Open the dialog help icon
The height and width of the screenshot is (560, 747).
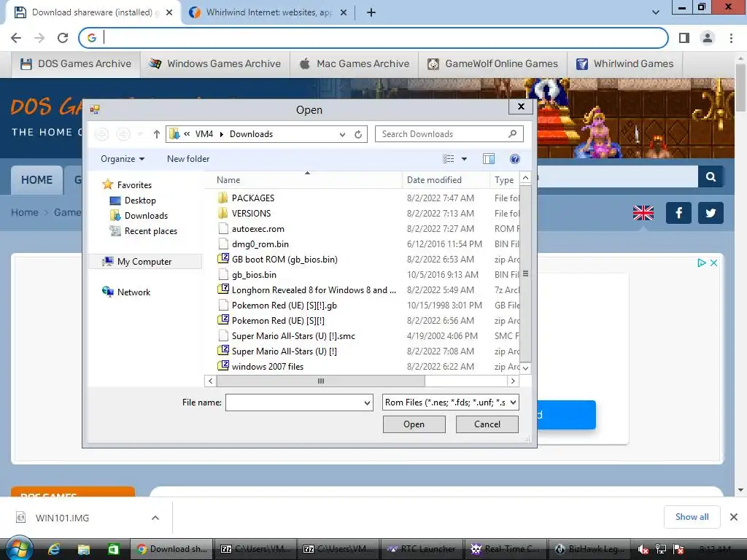click(514, 159)
